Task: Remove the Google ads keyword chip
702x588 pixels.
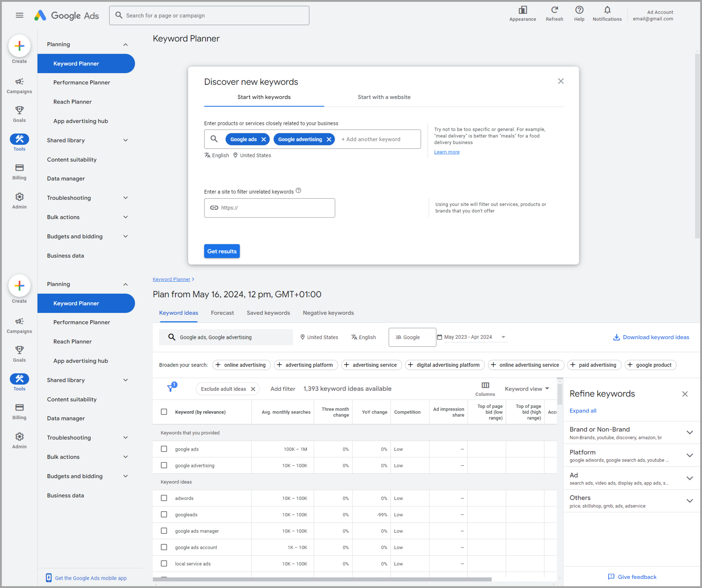Action: tap(263, 139)
